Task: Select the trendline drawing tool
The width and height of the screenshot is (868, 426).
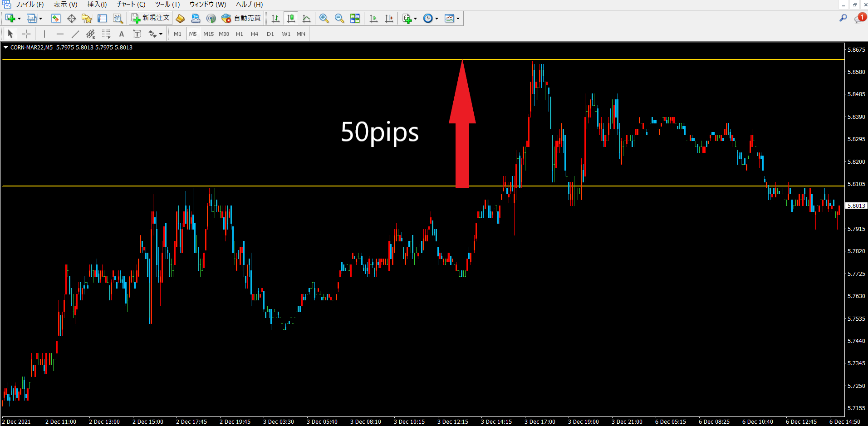Action: 75,34
